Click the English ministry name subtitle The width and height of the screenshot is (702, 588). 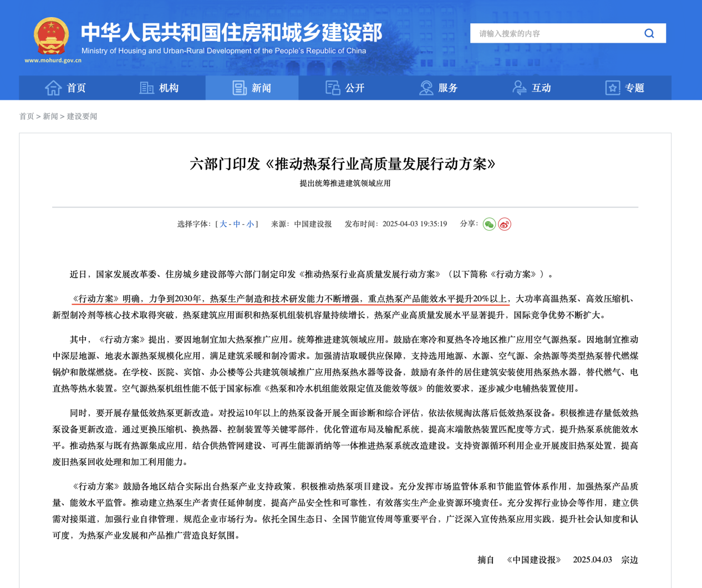[x=223, y=51]
